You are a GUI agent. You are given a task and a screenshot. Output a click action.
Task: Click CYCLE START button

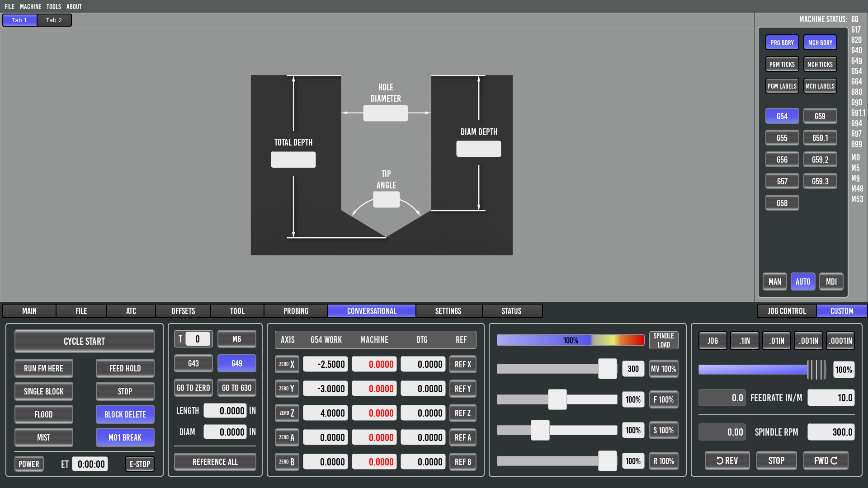[84, 341]
